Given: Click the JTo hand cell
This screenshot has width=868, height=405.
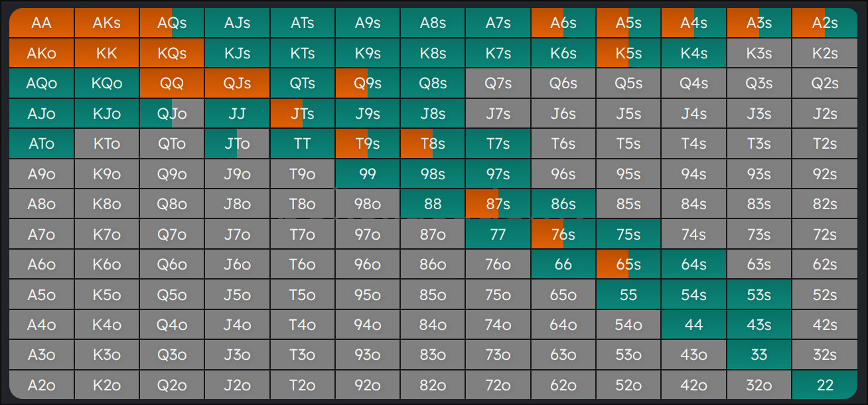Looking at the screenshot, I should [x=237, y=144].
